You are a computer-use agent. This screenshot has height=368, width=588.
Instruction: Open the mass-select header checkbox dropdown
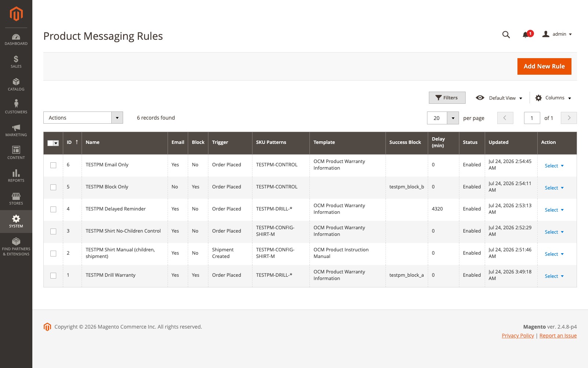[56, 143]
